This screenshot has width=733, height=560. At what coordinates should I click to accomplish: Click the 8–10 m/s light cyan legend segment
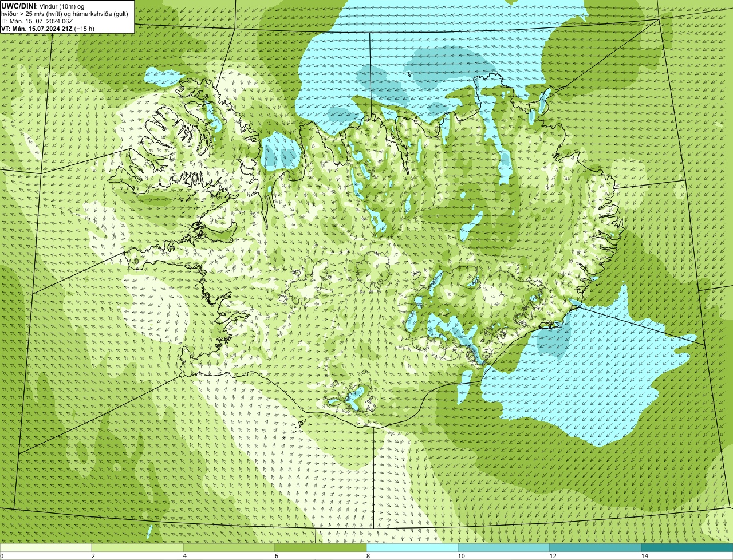(x=412, y=547)
